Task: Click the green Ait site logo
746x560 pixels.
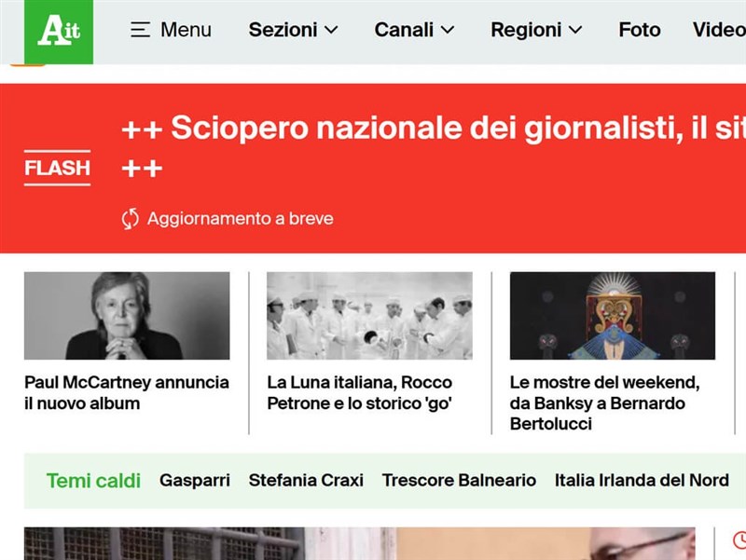Action: (58, 31)
